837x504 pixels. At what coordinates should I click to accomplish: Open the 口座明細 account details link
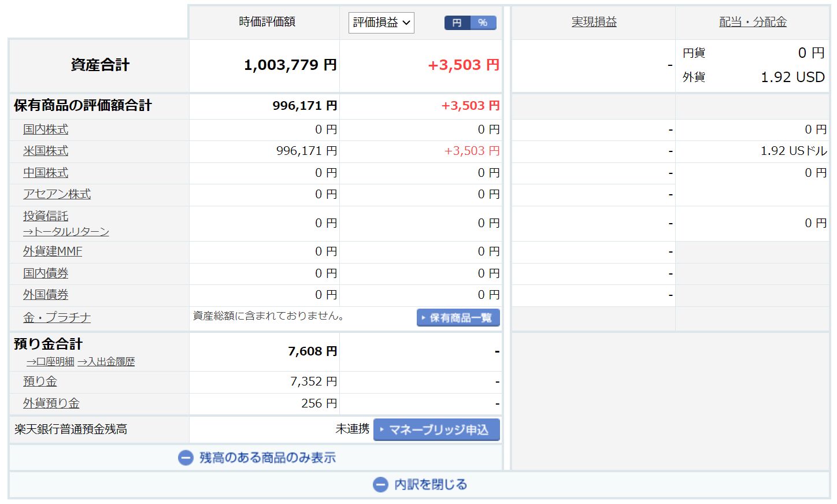50,362
